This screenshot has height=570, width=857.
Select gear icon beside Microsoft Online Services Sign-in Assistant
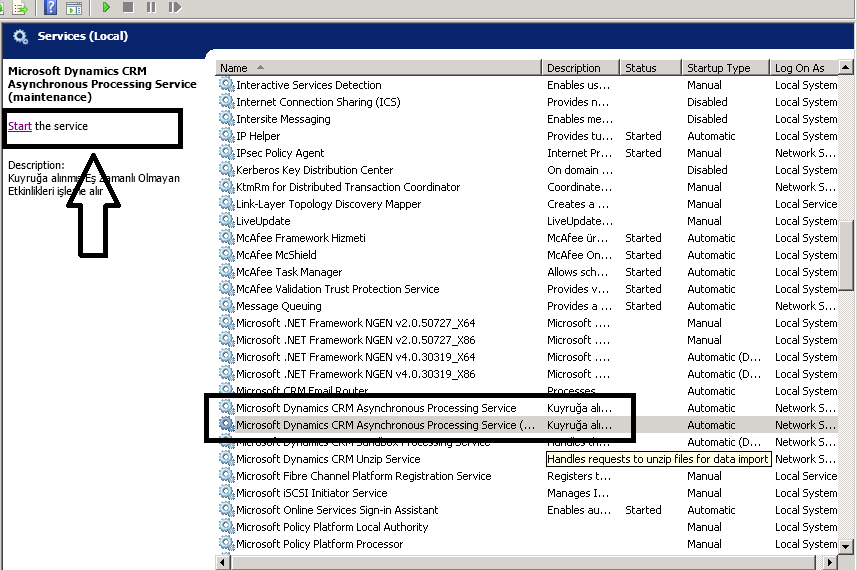(226, 509)
